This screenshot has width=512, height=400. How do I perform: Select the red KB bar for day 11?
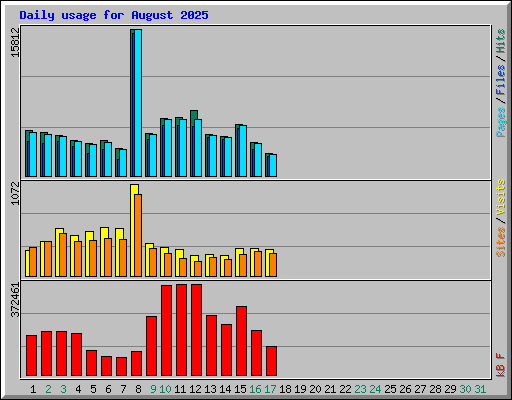point(181,330)
